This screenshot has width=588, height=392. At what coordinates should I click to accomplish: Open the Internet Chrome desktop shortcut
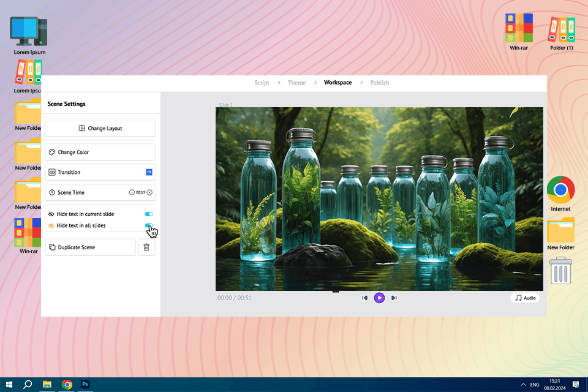point(560,190)
